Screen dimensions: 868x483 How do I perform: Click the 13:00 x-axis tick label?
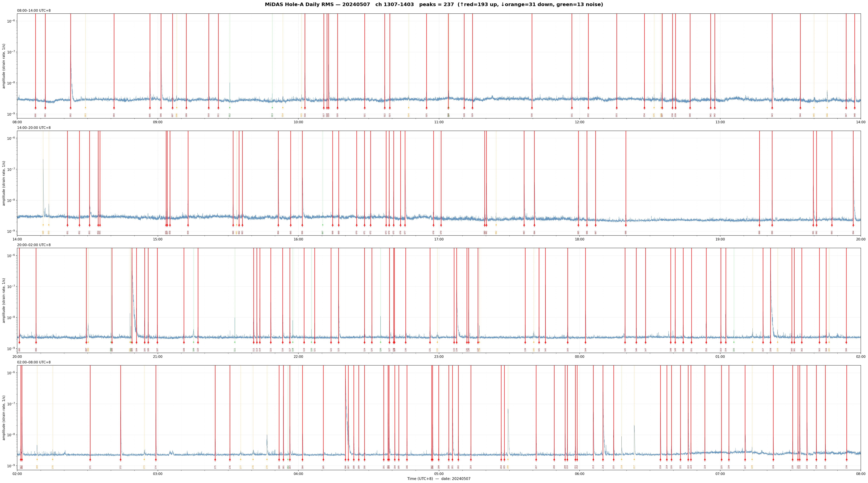point(720,122)
